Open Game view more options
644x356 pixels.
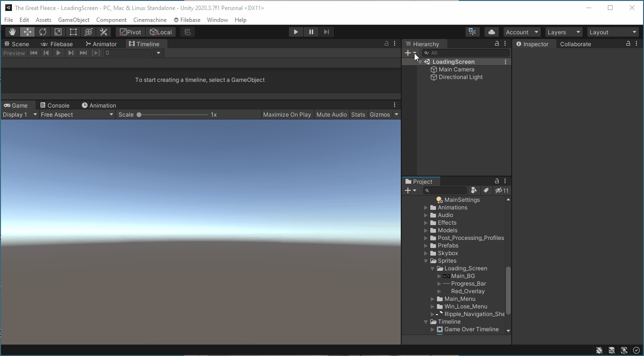[395, 105]
